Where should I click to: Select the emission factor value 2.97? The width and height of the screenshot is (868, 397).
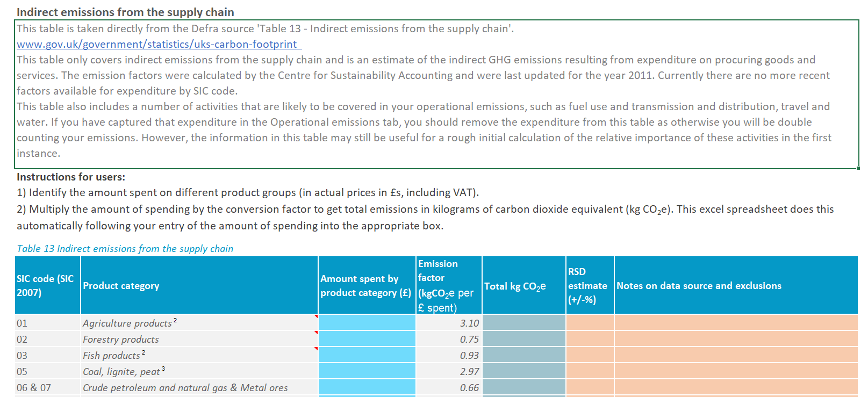click(x=469, y=371)
